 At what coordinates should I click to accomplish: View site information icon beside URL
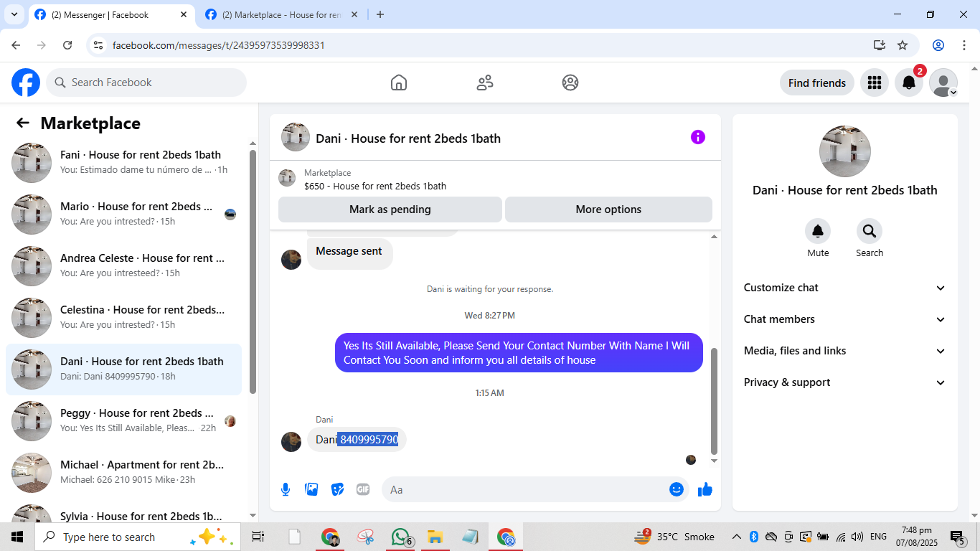tap(99, 45)
